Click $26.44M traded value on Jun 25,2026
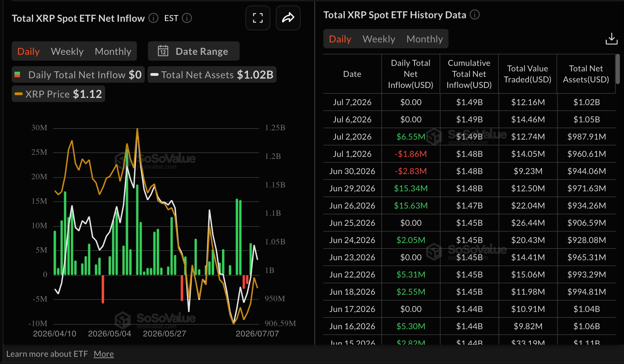Screen dimensions: 624x364 528,223
